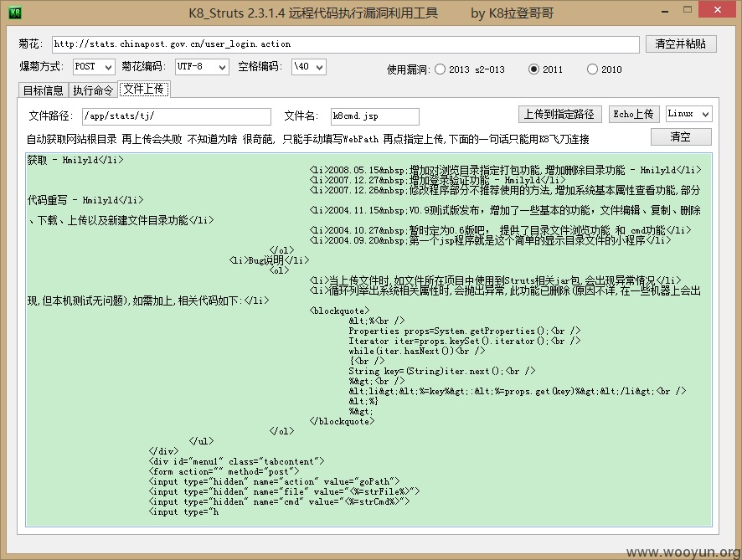Click the '<form action="" method="post">' line

click(x=224, y=471)
